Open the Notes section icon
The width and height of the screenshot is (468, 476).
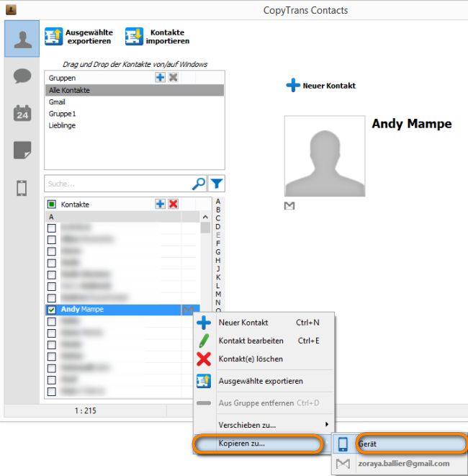click(22, 150)
